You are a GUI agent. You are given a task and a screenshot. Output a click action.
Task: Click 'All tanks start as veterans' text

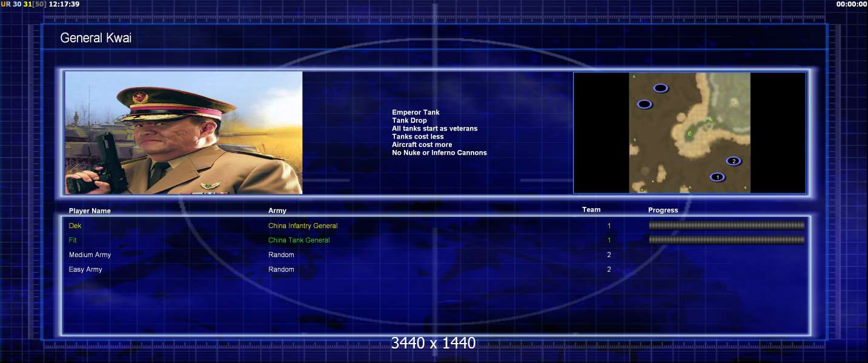434,128
